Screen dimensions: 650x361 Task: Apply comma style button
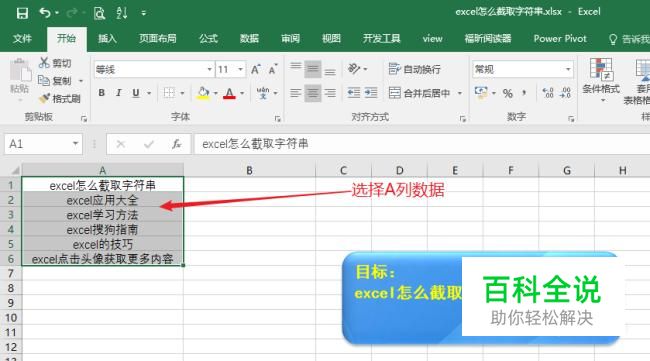(x=524, y=93)
